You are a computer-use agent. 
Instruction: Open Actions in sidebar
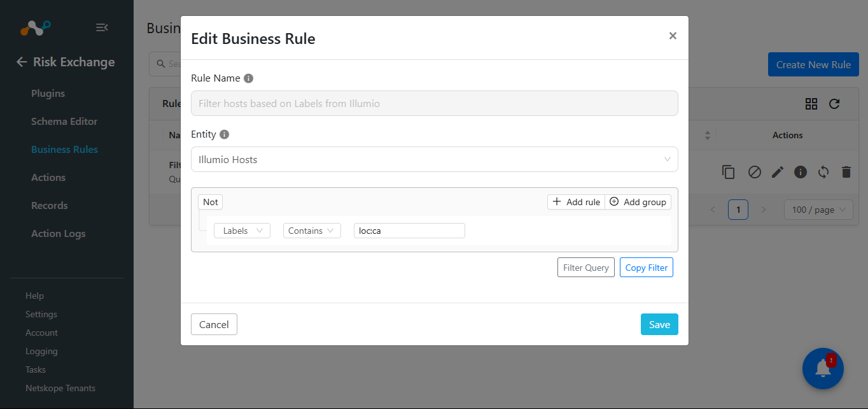[48, 177]
